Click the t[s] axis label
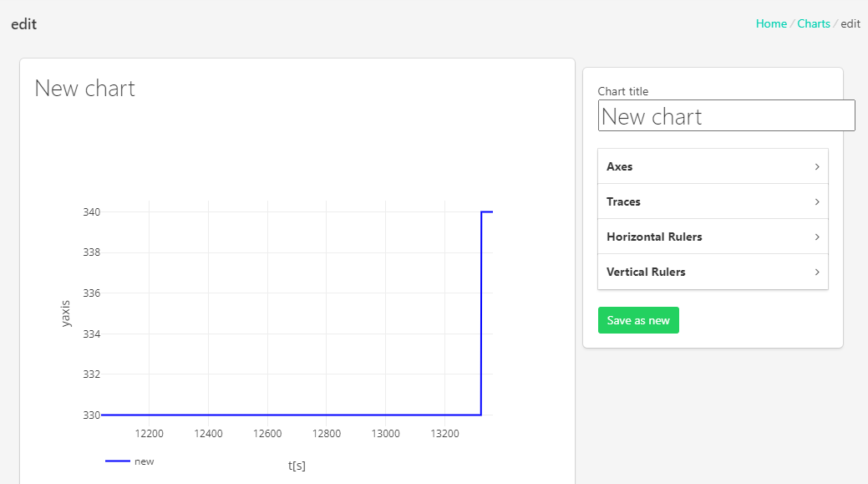868x484 pixels. pos(296,465)
